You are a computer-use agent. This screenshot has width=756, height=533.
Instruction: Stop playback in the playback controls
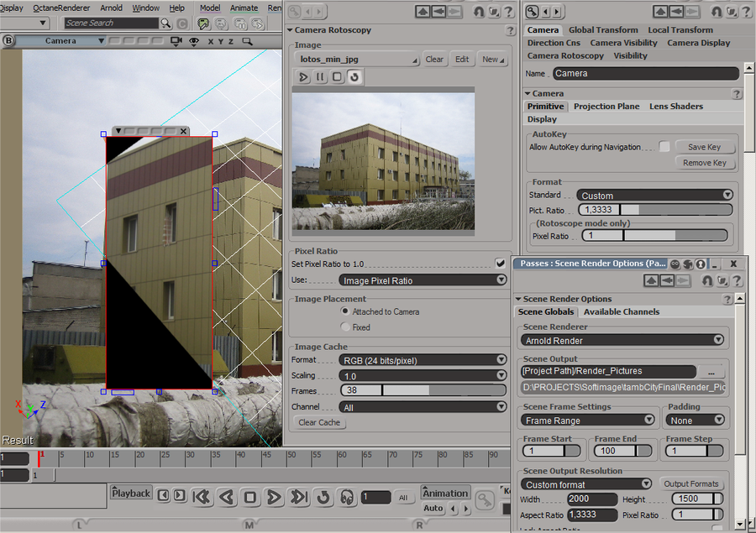[249, 497]
